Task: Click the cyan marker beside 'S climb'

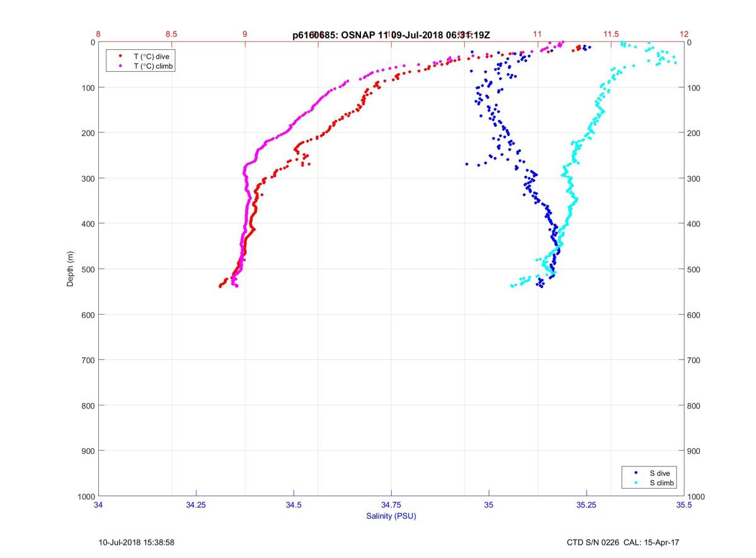Action: coord(636,483)
